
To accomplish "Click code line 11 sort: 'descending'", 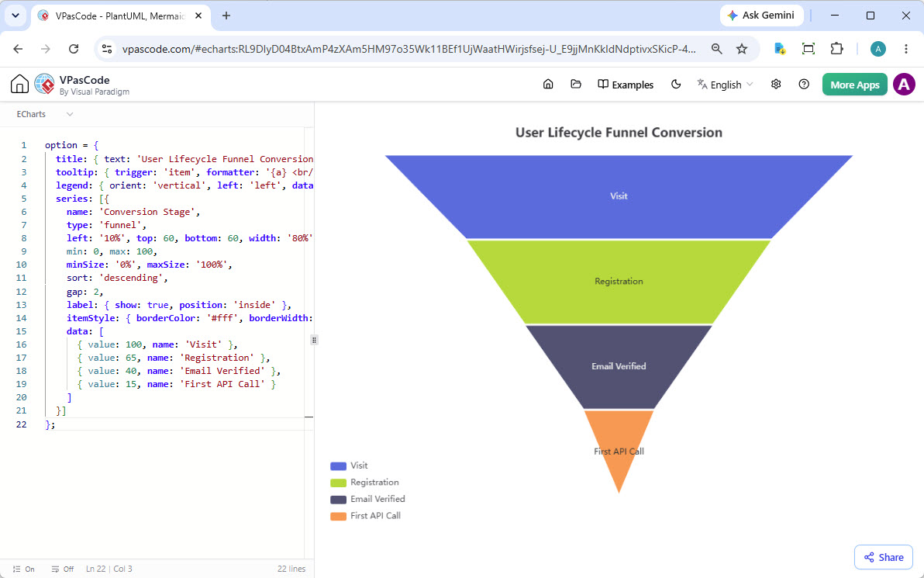I will (117, 278).
